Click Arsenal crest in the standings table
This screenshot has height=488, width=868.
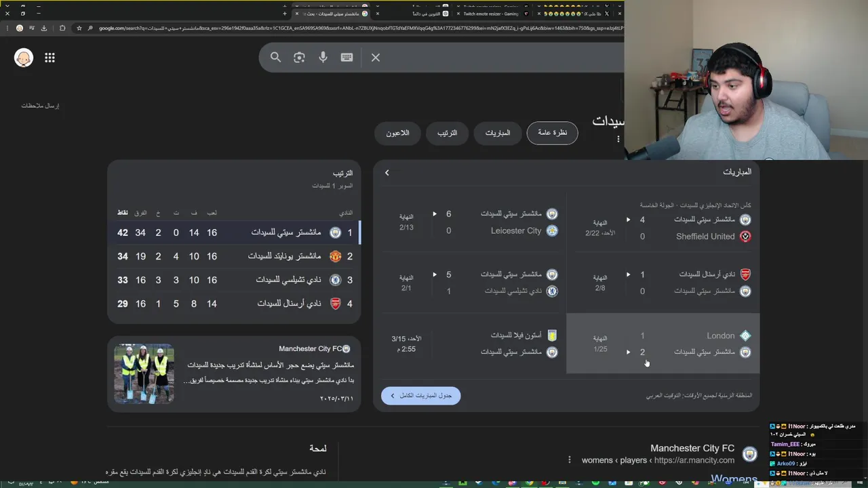pos(335,304)
